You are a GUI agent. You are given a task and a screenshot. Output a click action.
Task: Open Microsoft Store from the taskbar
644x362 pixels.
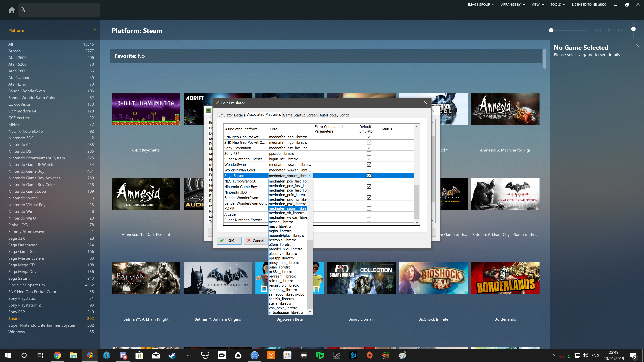click(x=140, y=355)
